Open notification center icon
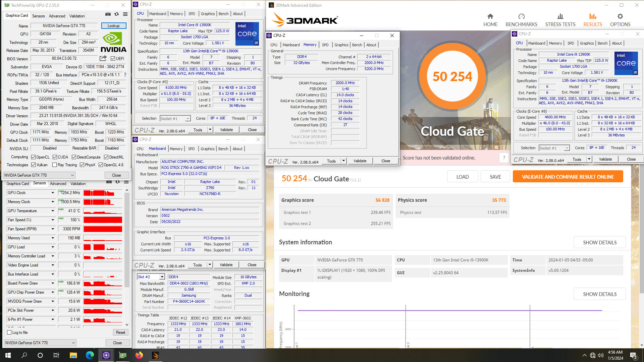 [634, 355]
